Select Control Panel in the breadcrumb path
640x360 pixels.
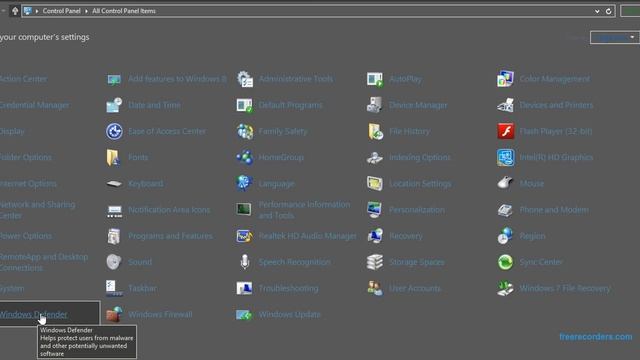(x=62, y=11)
